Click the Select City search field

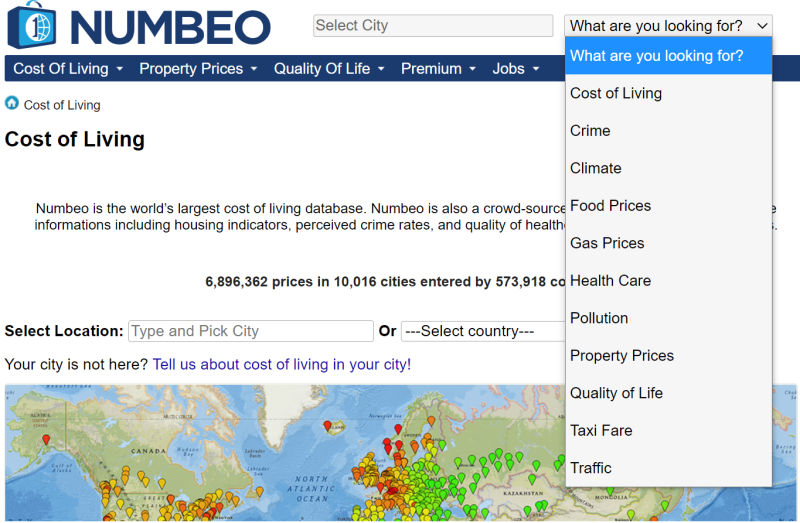point(433,26)
